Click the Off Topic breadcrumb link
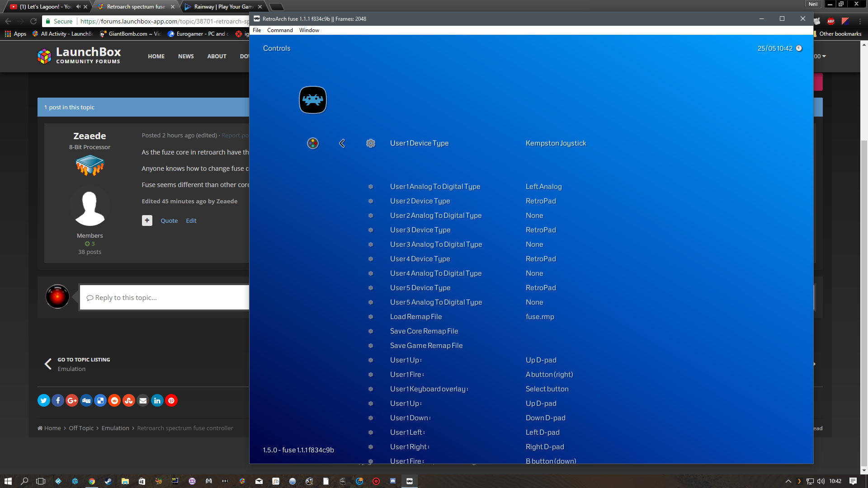The image size is (868, 488). 81,428
